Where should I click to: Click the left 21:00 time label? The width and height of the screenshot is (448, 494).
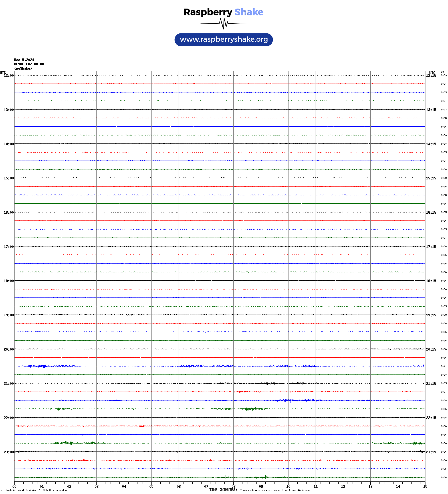(x=9, y=384)
